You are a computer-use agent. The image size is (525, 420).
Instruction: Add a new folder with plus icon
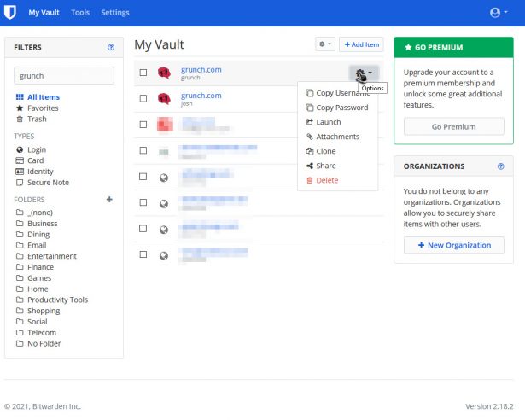[109, 199]
